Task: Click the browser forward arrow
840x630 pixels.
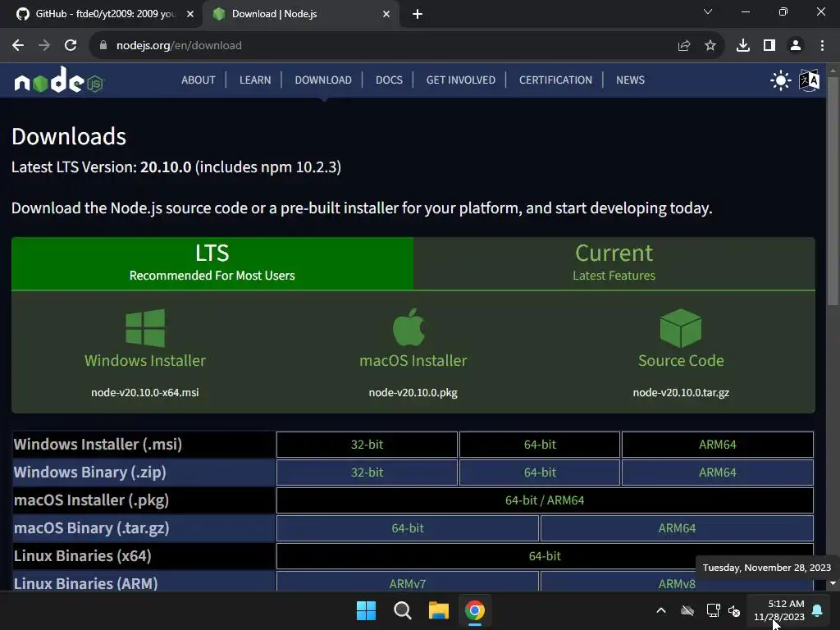Action: 44,46
